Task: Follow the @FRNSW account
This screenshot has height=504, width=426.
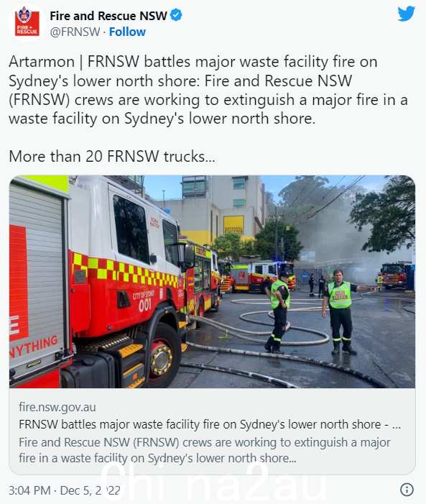Action: click(127, 32)
